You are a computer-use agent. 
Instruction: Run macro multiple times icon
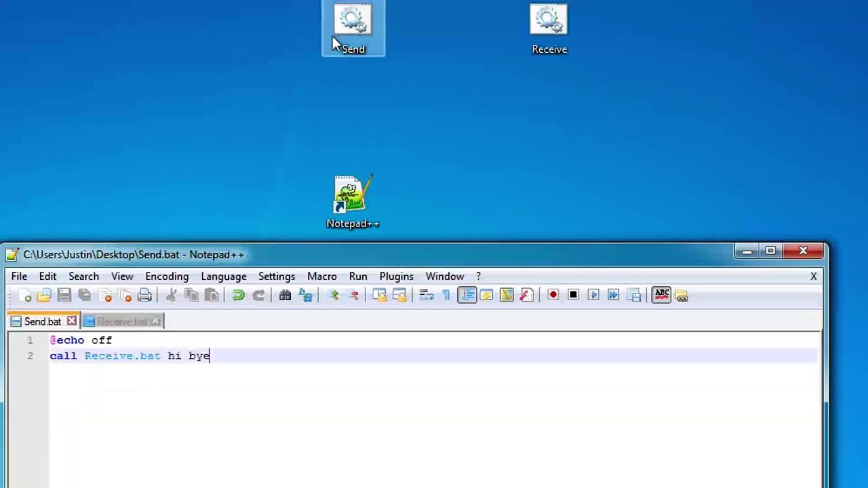614,296
